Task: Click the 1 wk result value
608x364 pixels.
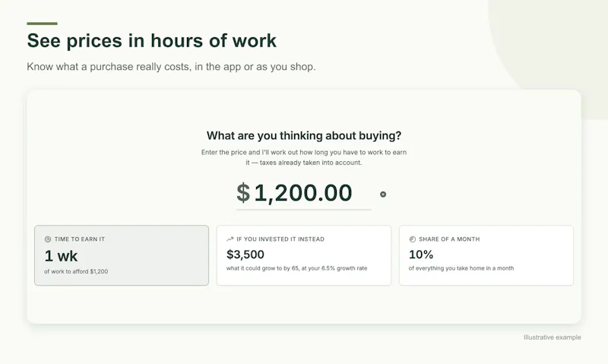Action: (61, 256)
